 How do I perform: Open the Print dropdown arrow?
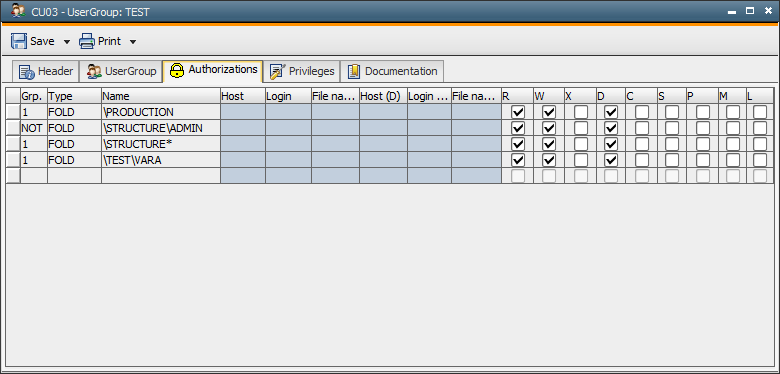[132, 42]
